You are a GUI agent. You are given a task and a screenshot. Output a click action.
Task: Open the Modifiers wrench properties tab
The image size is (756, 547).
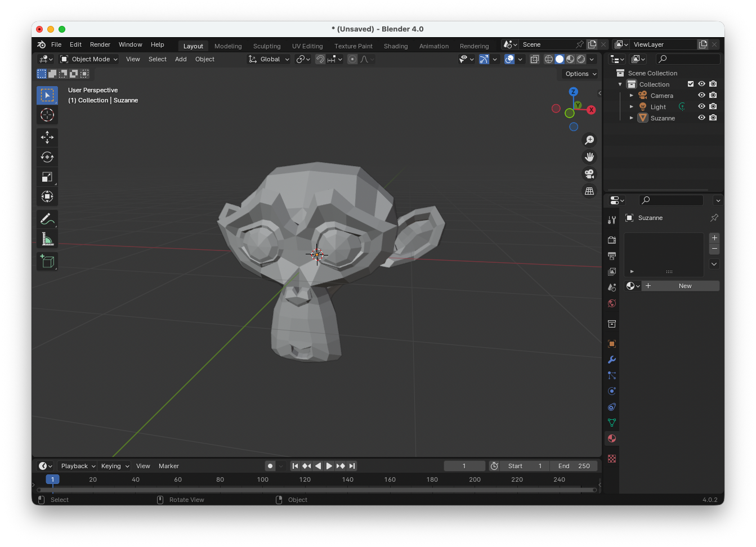click(x=612, y=360)
